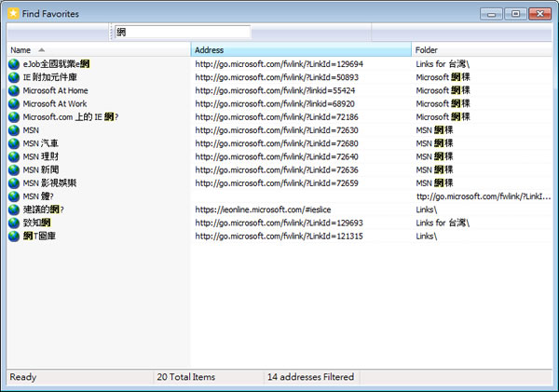
Task: Click the globe icon beside Microsoft.com 上的 IE 網?
Action: click(x=14, y=117)
